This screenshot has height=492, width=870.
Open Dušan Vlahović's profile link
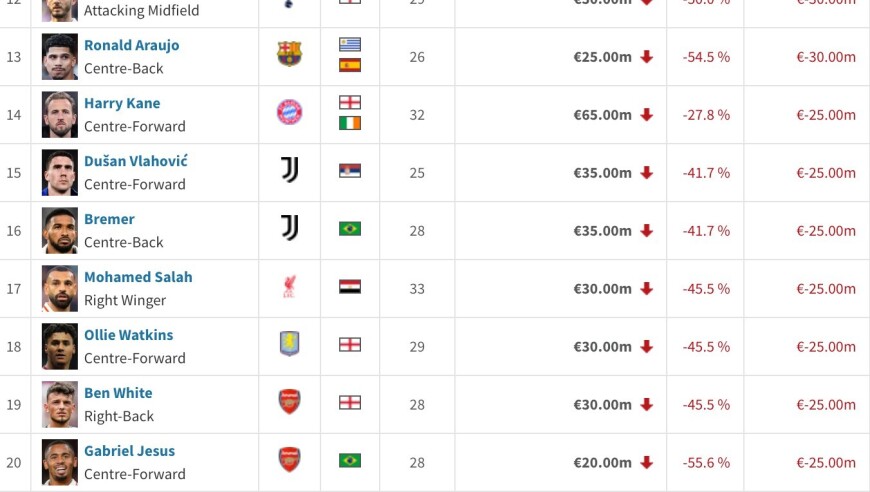(x=136, y=161)
